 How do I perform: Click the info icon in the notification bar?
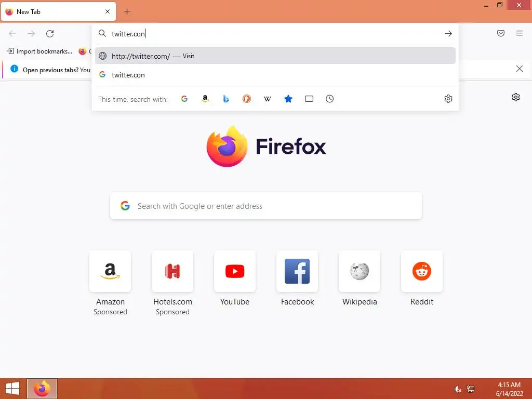[x=14, y=69]
